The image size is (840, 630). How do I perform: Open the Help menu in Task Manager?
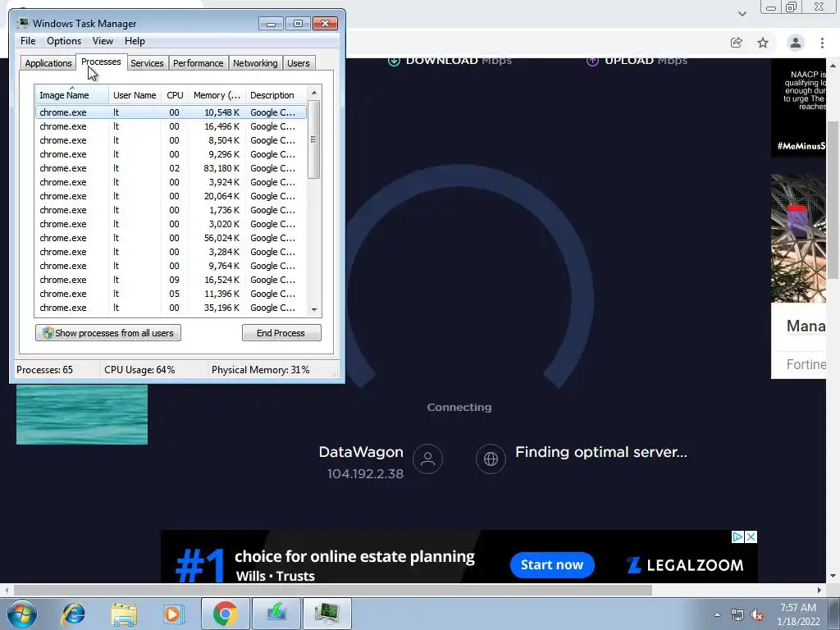pos(135,41)
